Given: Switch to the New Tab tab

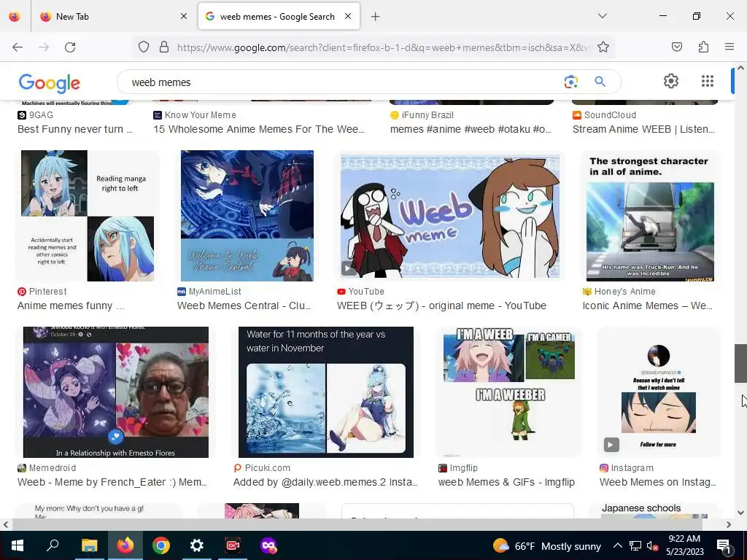Looking at the screenshot, I should [x=113, y=16].
